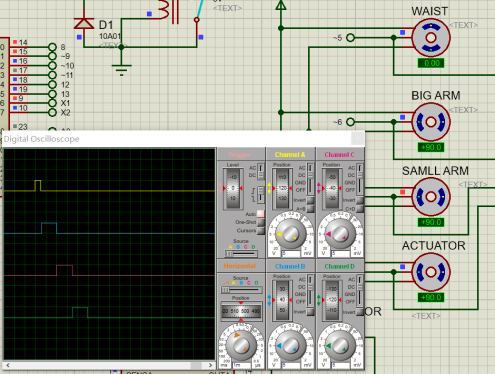495x374 pixels.
Task: Select terminal ~11 connector circle
Action: (52, 75)
